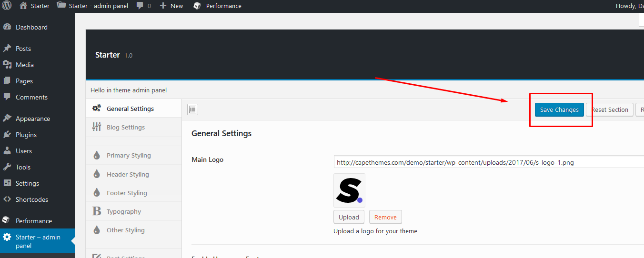
Task: Switch to the Primary Styling tab
Action: tap(134, 155)
